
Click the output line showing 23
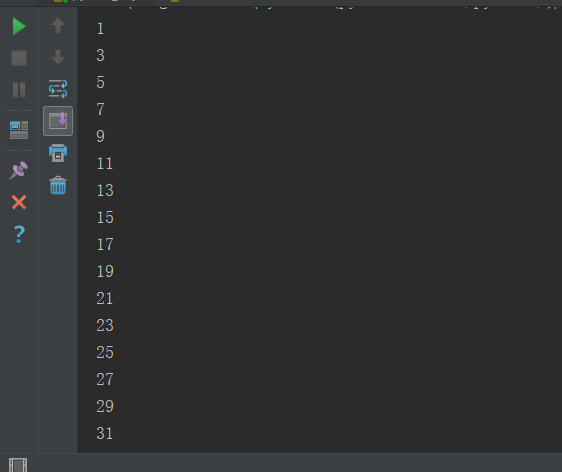click(105, 325)
